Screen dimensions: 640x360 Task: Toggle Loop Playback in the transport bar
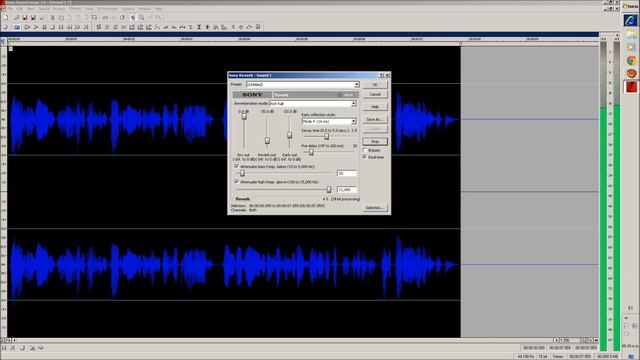coord(17,27)
